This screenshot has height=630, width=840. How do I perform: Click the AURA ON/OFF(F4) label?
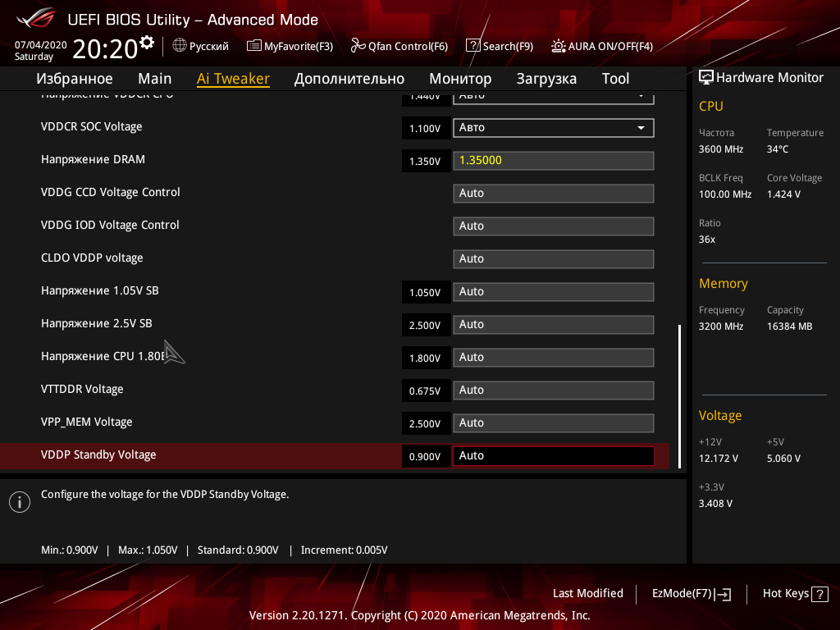coord(610,46)
